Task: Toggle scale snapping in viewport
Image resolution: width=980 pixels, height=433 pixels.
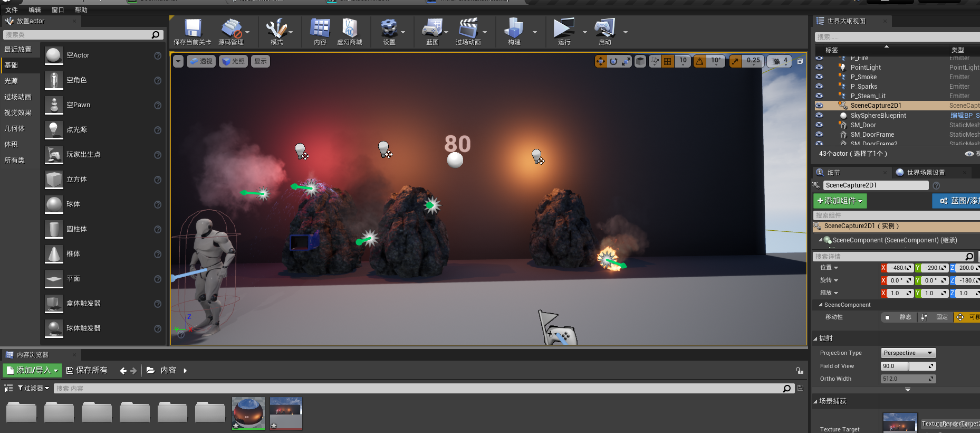Action: pos(735,61)
